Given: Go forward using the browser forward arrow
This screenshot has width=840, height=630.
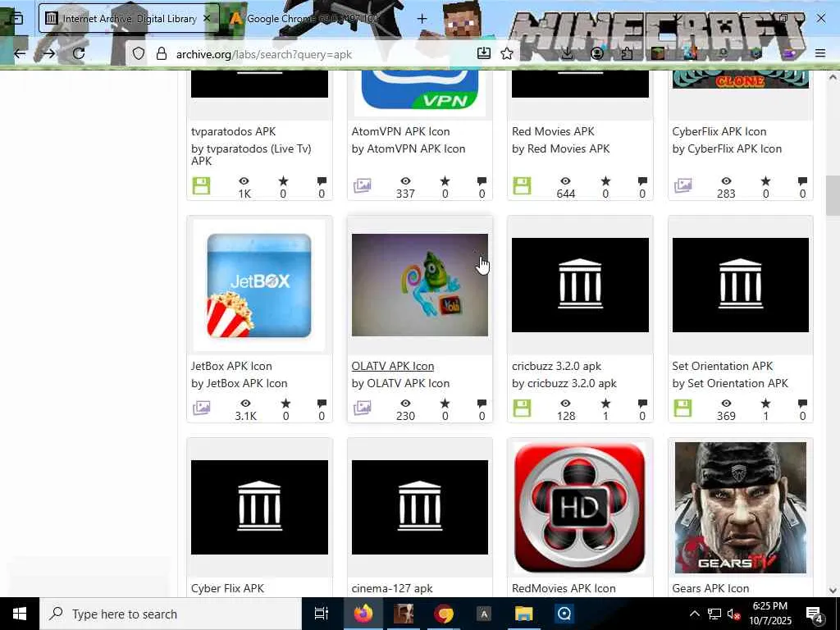Looking at the screenshot, I should pyautogui.click(x=48, y=53).
